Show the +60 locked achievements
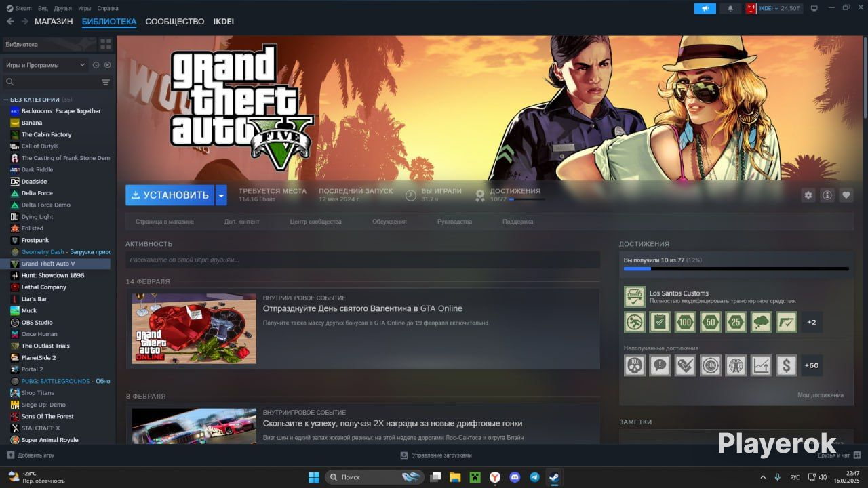This screenshot has width=868, height=488. (812, 365)
